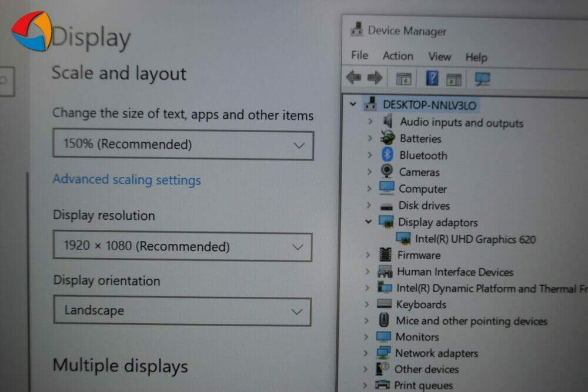The width and height of the screenshot is (588, 392).
Task: Click the Back arrow in Device Manager toolbar
Action: pos(353,78)
